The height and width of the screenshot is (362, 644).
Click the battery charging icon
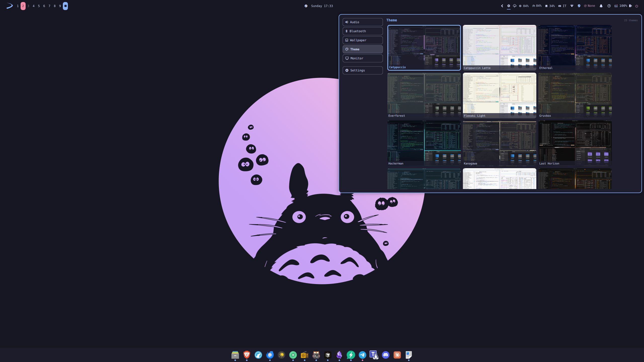click(630, 6)
